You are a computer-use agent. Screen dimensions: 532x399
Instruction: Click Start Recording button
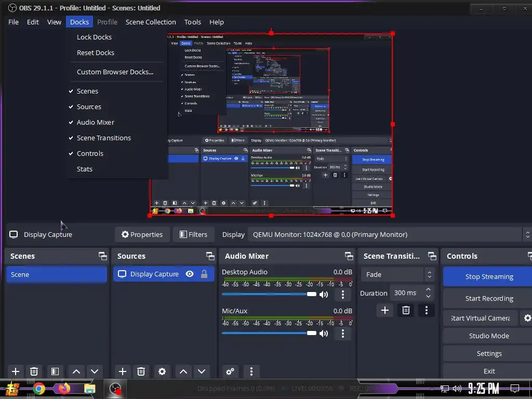[488, 298]
